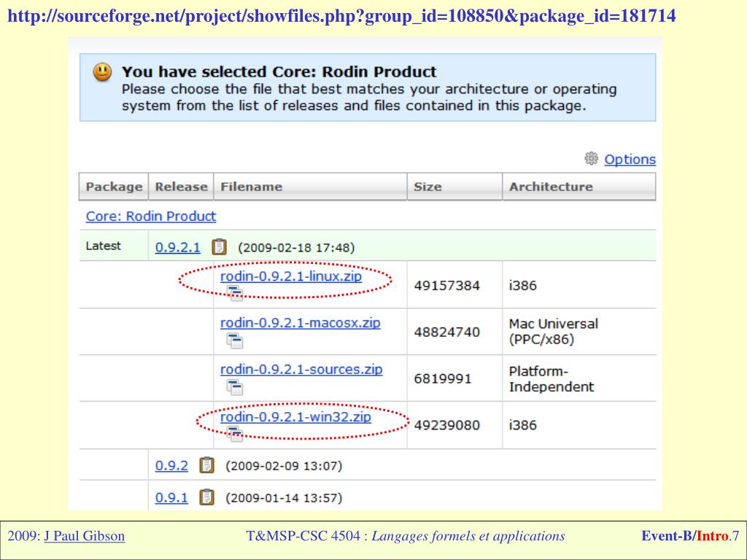Open release notes icon for 0.9.1
The image size is (747, 560).
[206, 497]
